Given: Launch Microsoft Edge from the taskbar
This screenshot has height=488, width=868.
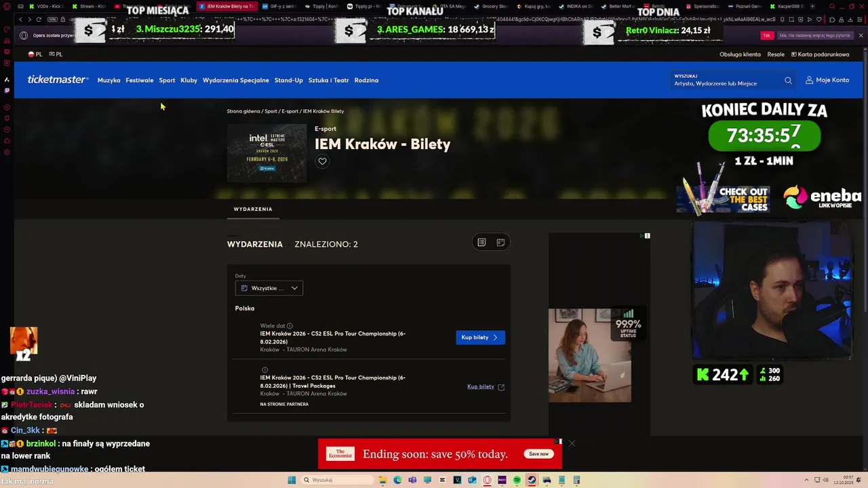Looking at the screenshot, I should (x=397, y=480).
